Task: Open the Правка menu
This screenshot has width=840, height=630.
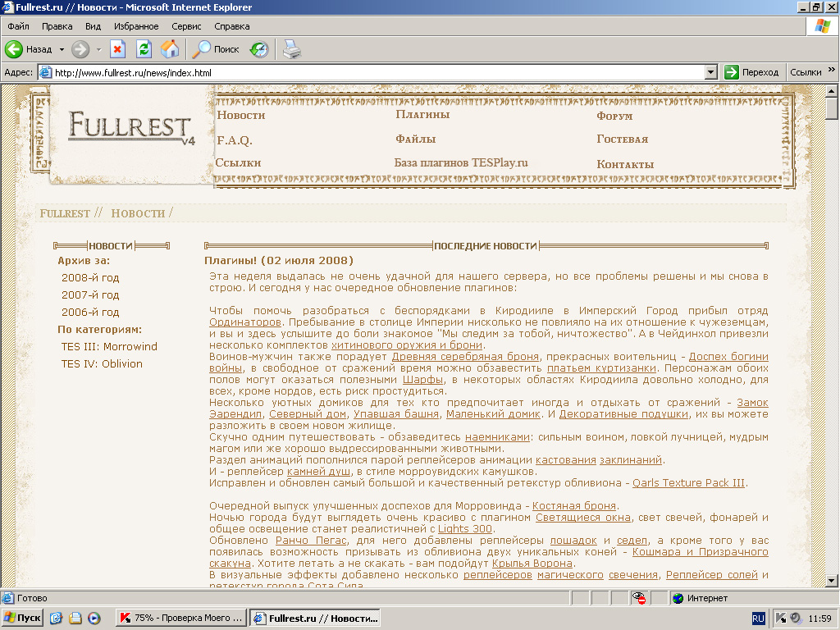Action: tap(57, 26)
